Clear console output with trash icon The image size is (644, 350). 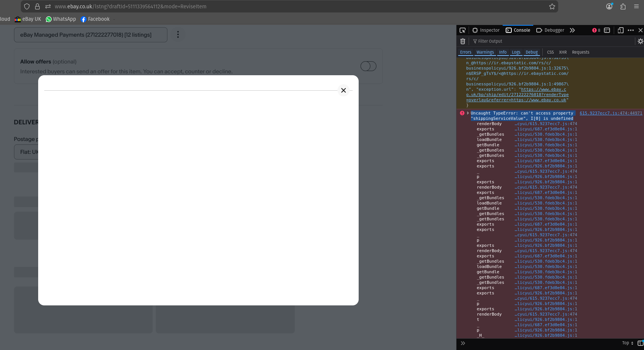463,41
